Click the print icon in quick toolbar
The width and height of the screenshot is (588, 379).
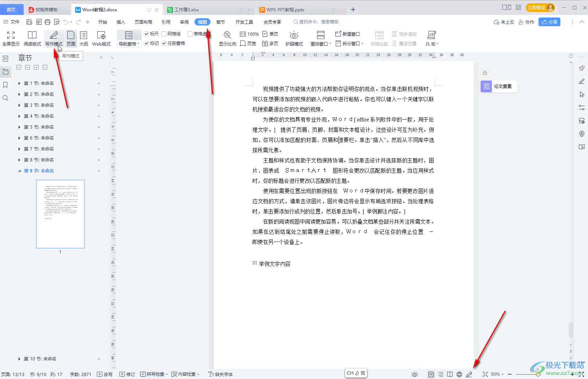[47, 22]
